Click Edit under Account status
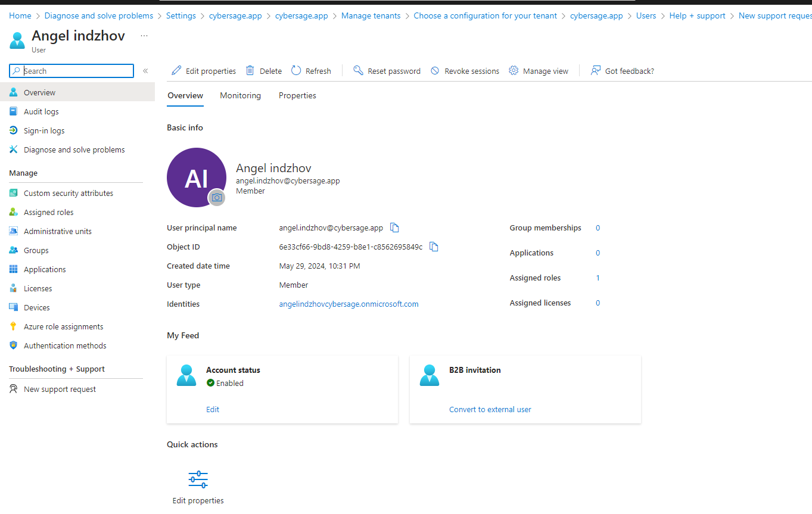Viewport: 812px width, 514px height. tap(212, 409)
